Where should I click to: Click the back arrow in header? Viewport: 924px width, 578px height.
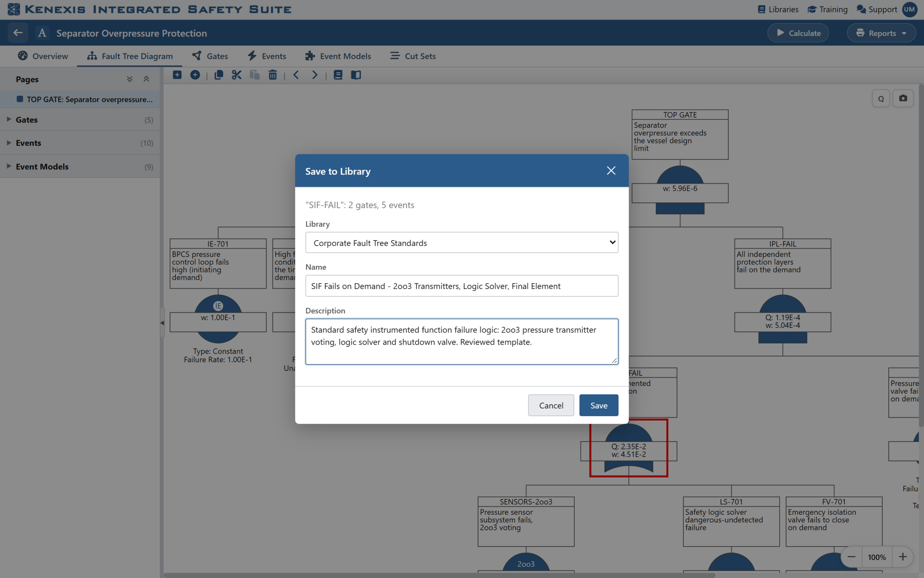click(18, 33)
